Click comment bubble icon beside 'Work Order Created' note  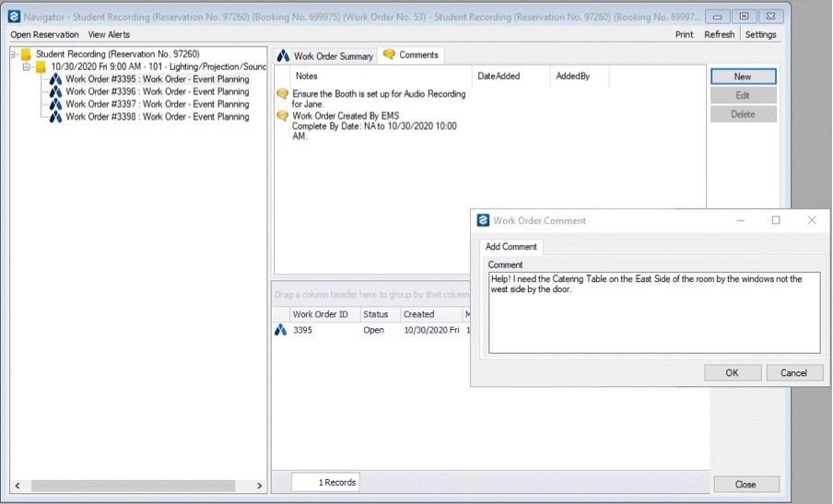283,117
